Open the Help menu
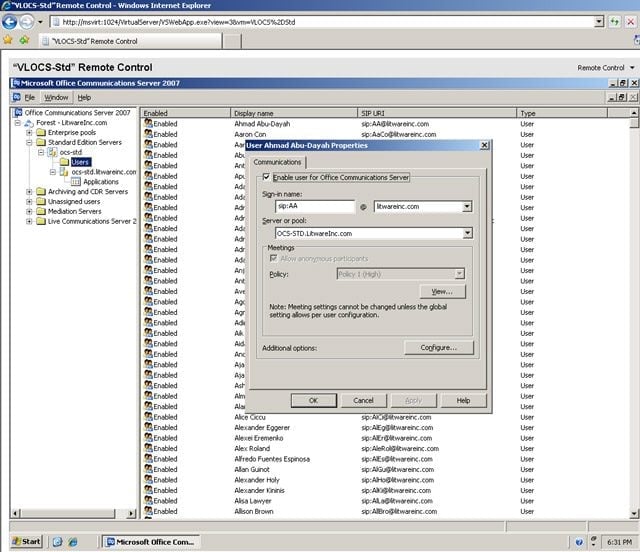Viewport: 640px width, 552px height. (84, 98)
